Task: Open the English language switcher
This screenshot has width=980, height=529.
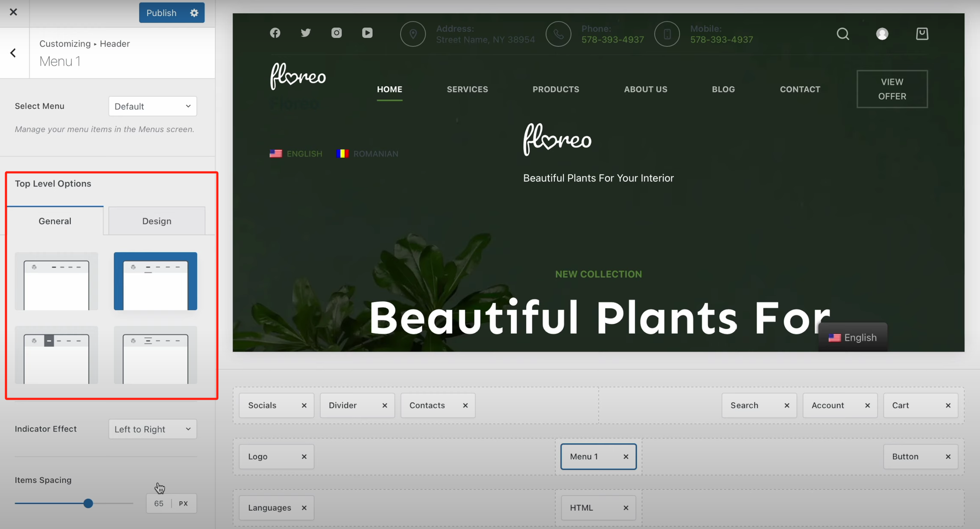Action: 852,337
